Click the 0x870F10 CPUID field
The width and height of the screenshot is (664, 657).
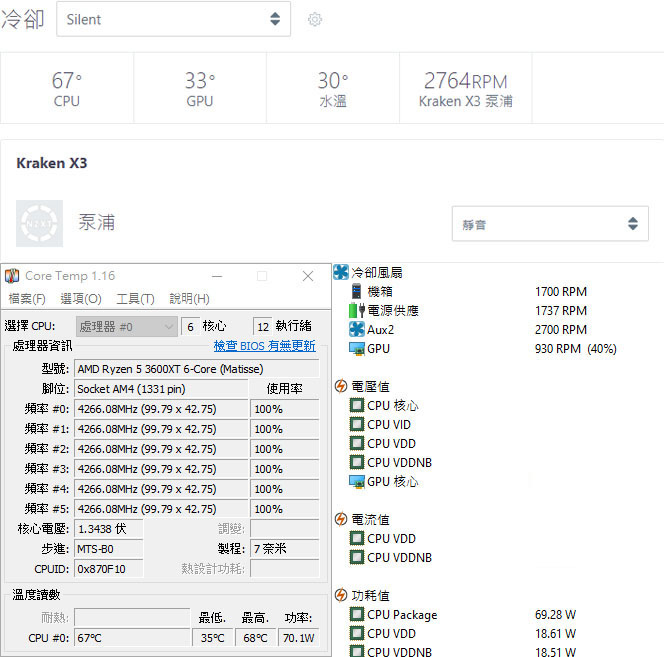coord(109,569)
